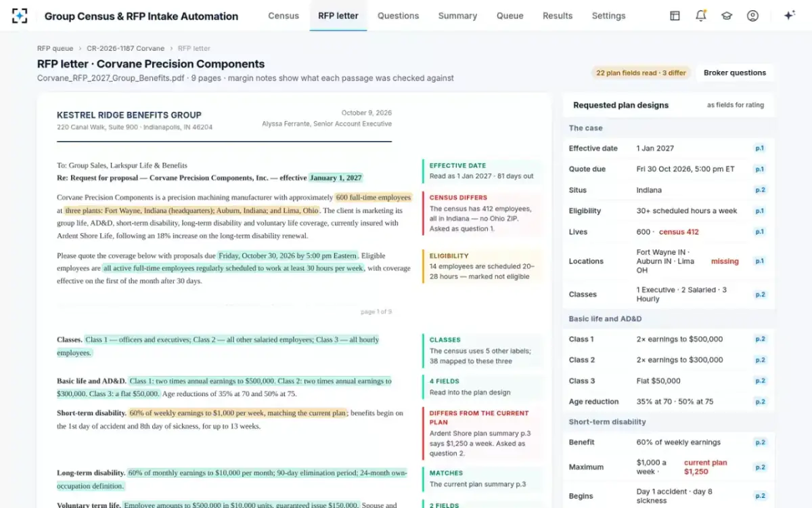Switch to the Census tab
Screen dimensions: 812x508
tap(284, 16)
